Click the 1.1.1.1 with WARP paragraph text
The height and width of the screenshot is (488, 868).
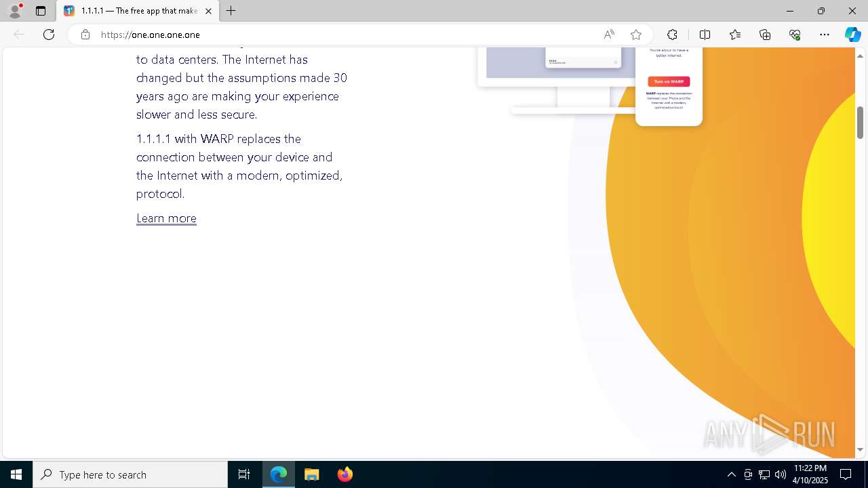[239, 166]
